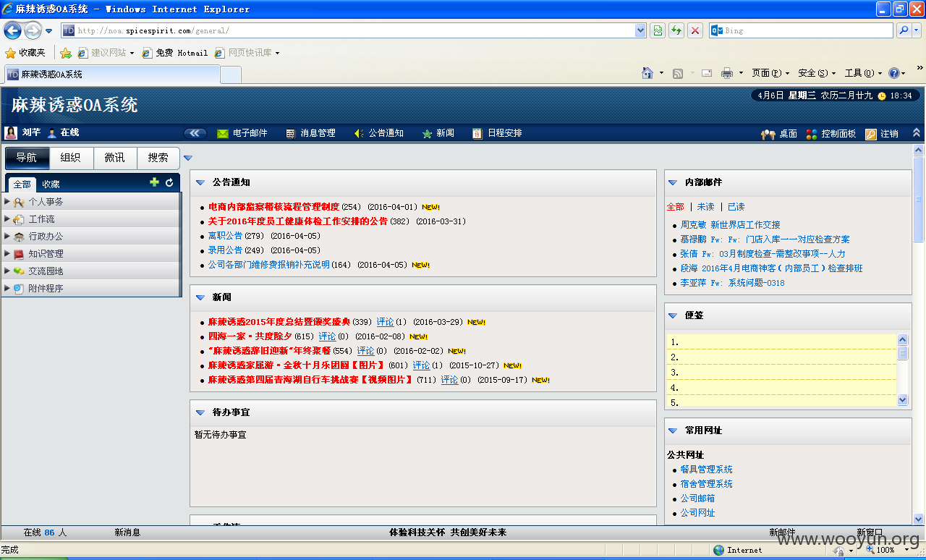Image resolution: width=926 pixels, height=560 pixels.
Task: Open 消息管理 in OA toolbar
Action: [311, 133]
